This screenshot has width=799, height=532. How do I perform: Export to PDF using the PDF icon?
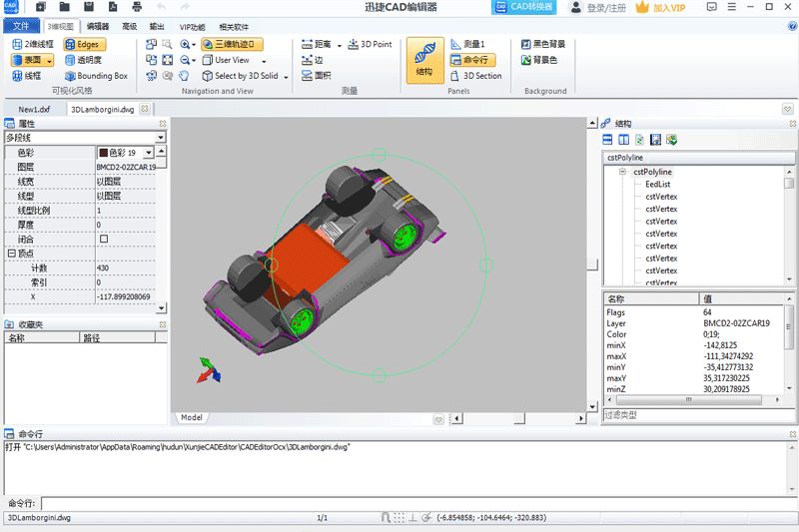(x=113, y=7)
